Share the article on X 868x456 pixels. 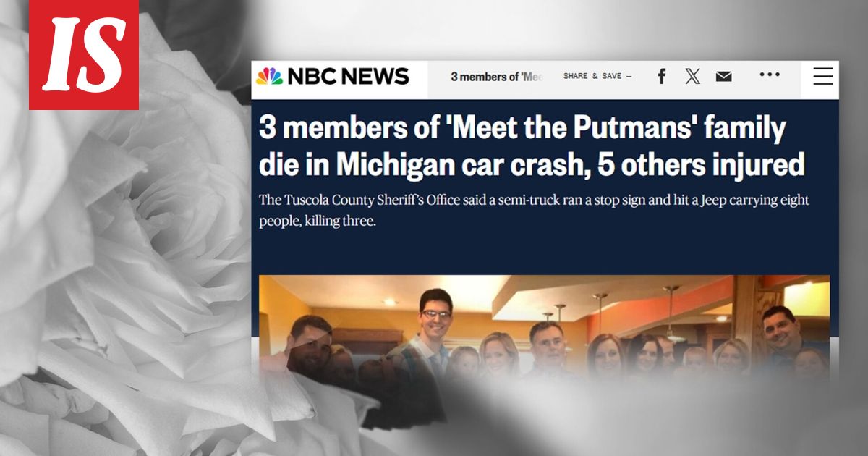click(x=692, y=77)
